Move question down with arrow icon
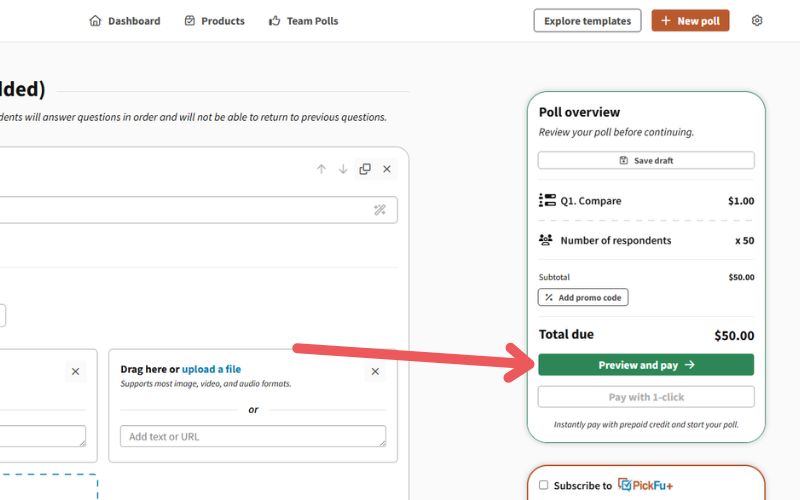800x500 pixels. pyautogui.click(x=343, y=169)
